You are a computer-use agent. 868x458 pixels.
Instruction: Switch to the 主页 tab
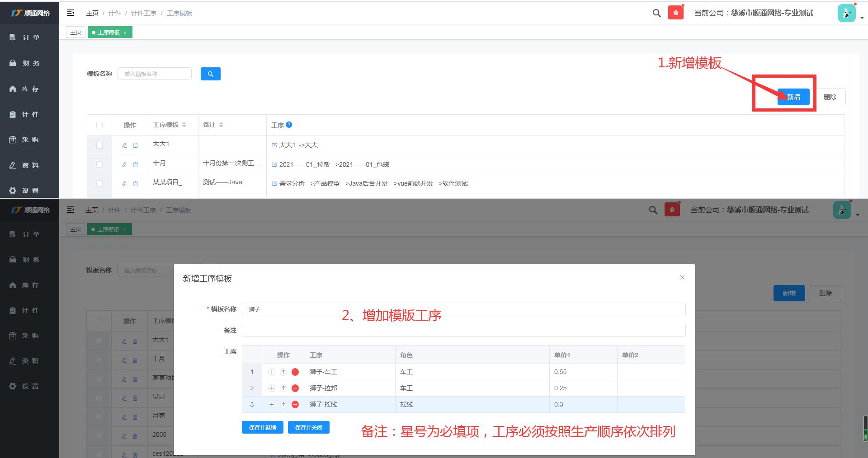click(75, 33)
